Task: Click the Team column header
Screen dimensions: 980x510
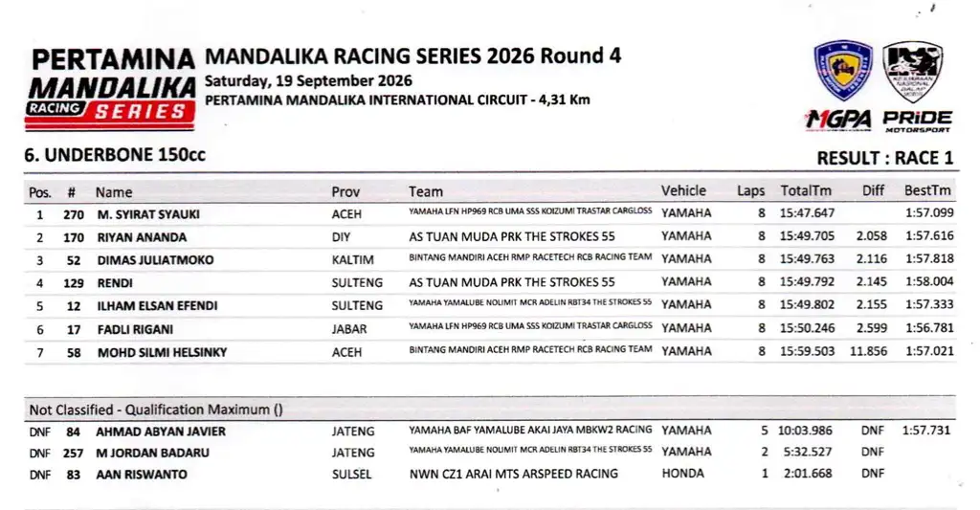Action: 426,192
